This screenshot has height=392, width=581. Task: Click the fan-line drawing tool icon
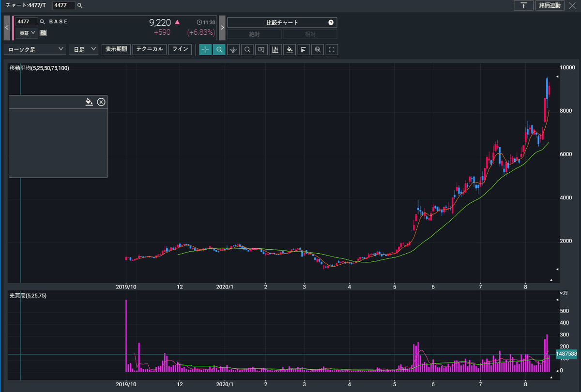[x=233, y=49]
